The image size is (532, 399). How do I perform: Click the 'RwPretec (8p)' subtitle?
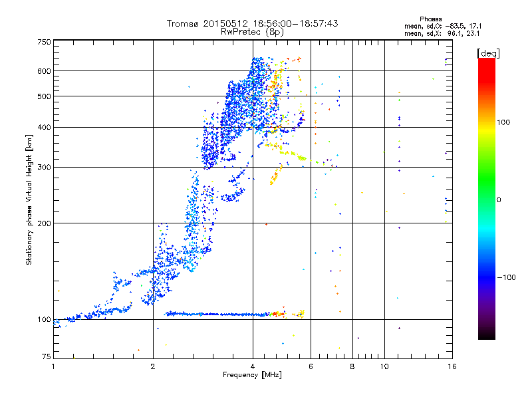pyautogui.click(x=252, y=32)
